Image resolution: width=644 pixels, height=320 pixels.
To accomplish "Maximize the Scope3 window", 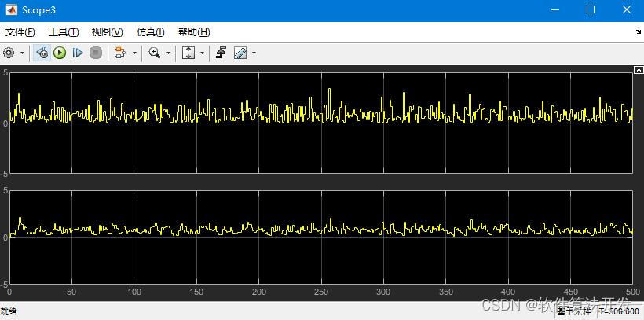I will tap(591, 10).
